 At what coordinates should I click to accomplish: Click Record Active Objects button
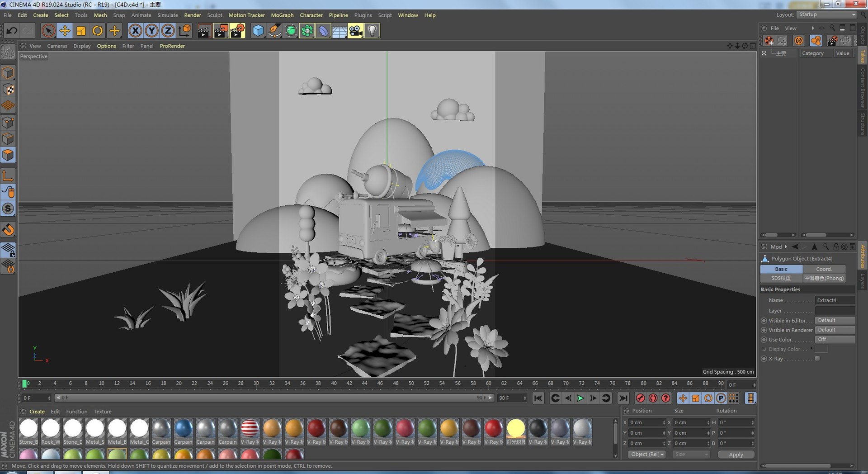[x=640, y=398]
